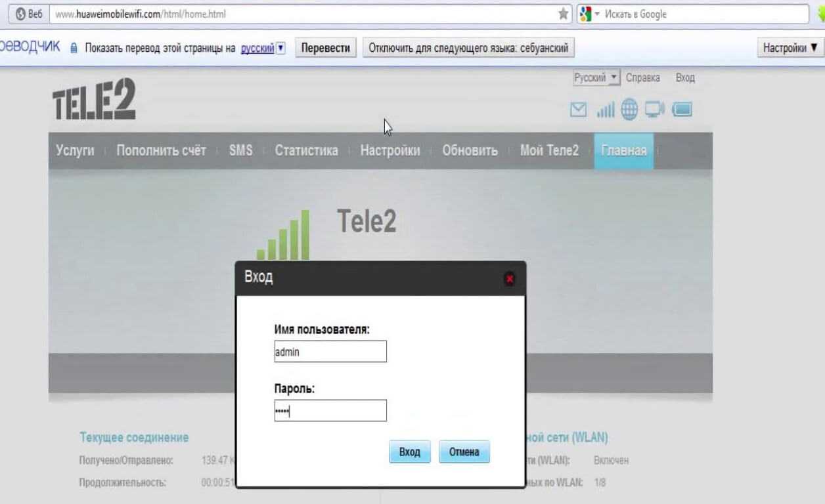
Task: Open the Настройки navigation tab
Action: 390,150
